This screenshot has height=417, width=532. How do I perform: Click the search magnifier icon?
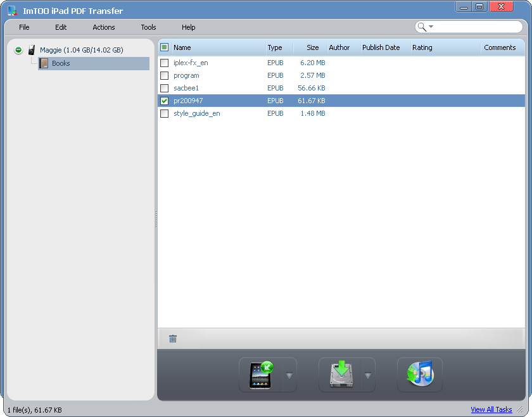point(422,27)
